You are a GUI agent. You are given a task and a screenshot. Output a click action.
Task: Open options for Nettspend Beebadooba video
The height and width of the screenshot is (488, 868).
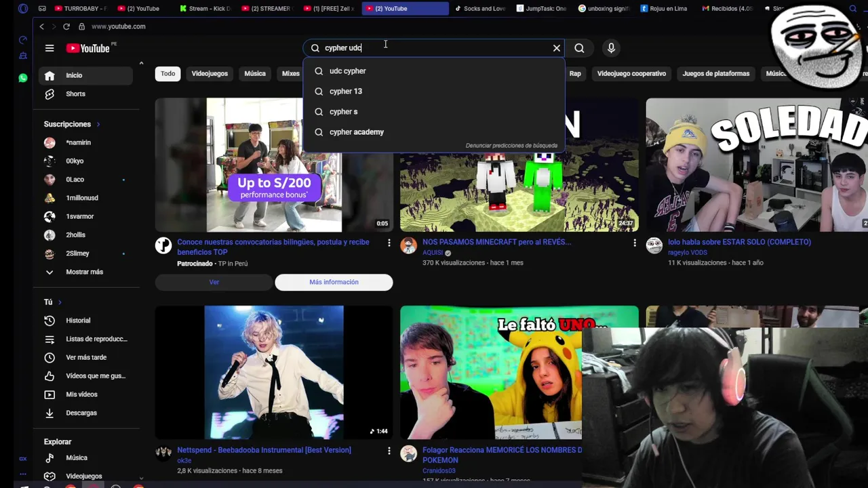pos(389,451)
